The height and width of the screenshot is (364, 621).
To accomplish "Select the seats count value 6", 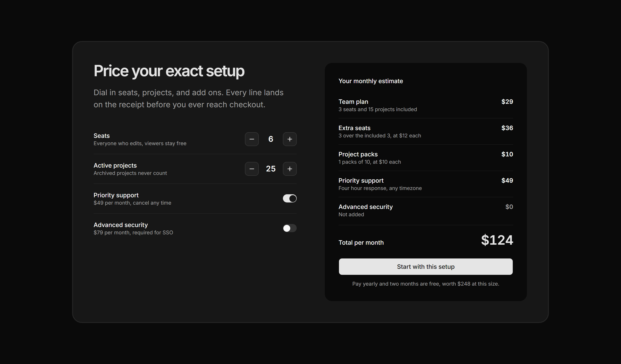I will pyautogui.click(x=271, y=139).
